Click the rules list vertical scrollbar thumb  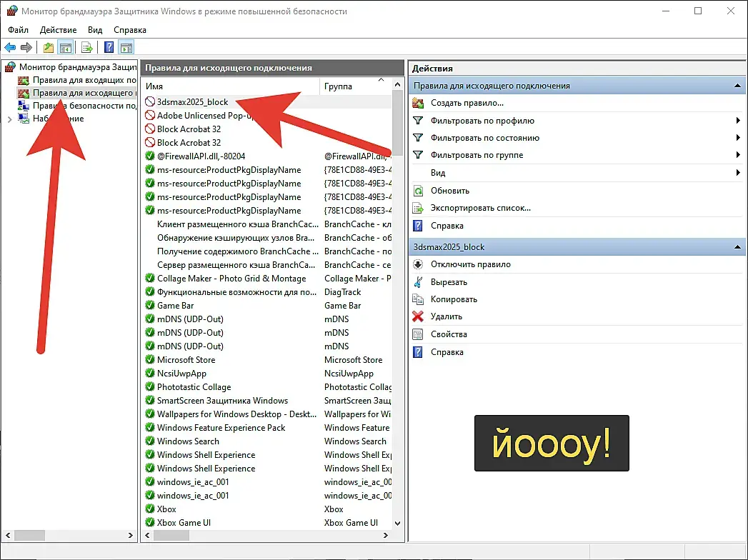pyautogui.click(x=398, y=124)
